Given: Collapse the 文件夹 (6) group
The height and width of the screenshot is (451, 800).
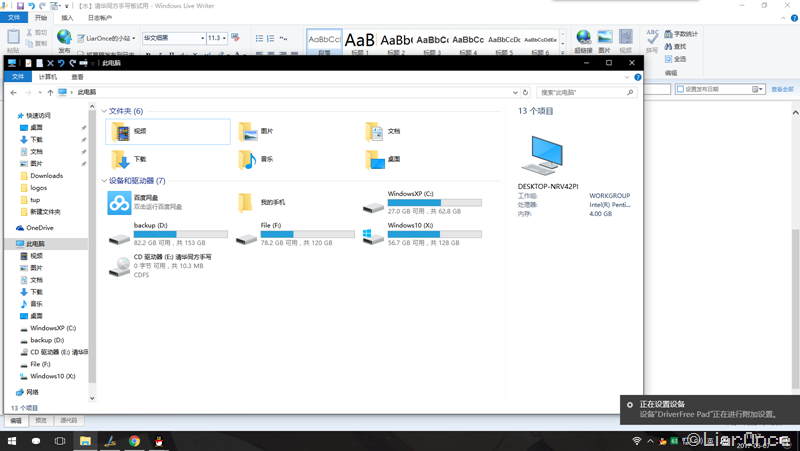Looking at the screenshot, I should coord(104,111).
